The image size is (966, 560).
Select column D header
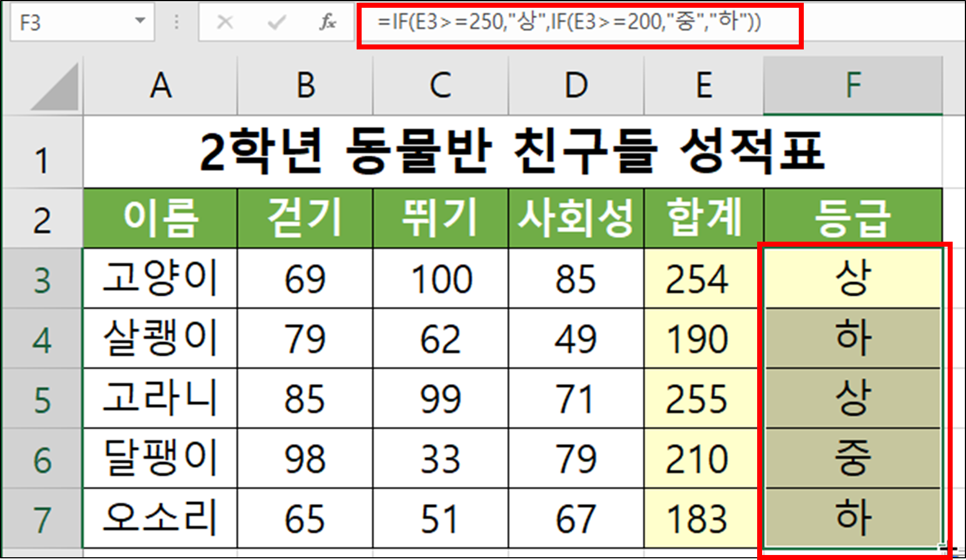coord(576,86)
